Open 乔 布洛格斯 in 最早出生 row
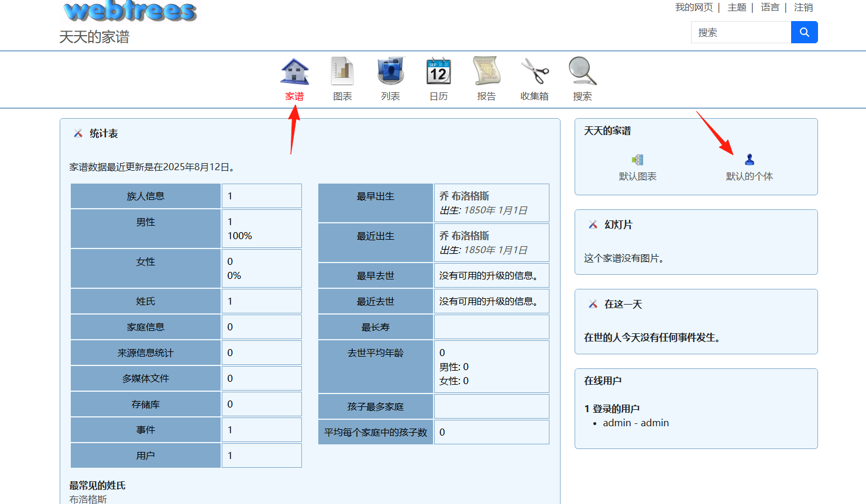Image resolution: width=866 pixels, height=504 pixels. 464,196
